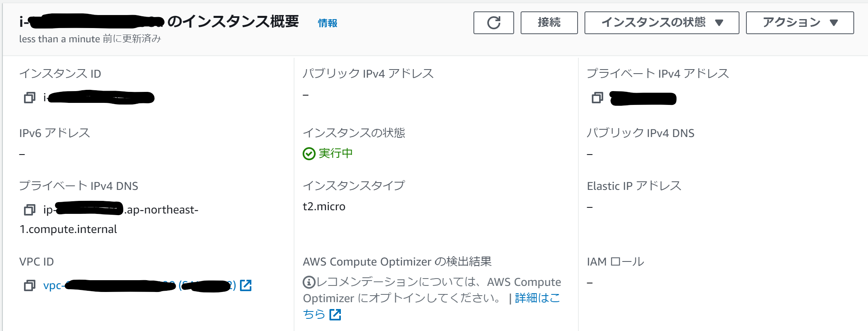The width and height of the screenshot is (868, 331).
Task: Select the 実行中 status text
Action: (x=336, y=153)
